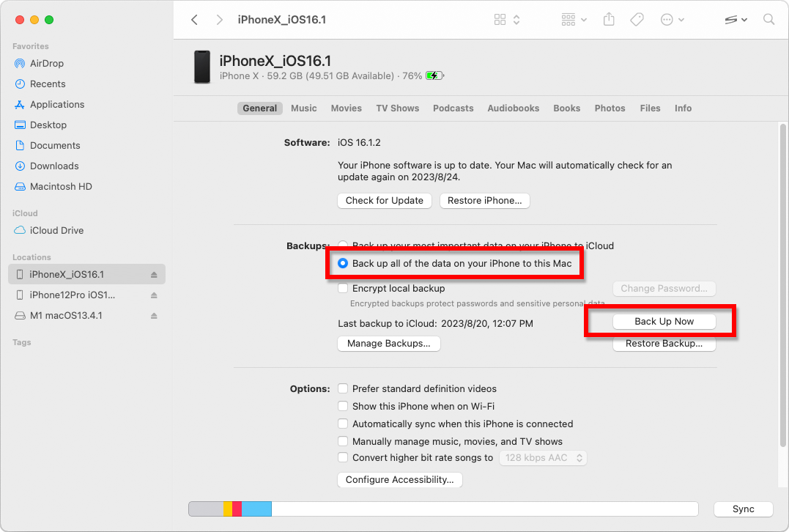Switch to the Podcasts tab

click(453, 108)
